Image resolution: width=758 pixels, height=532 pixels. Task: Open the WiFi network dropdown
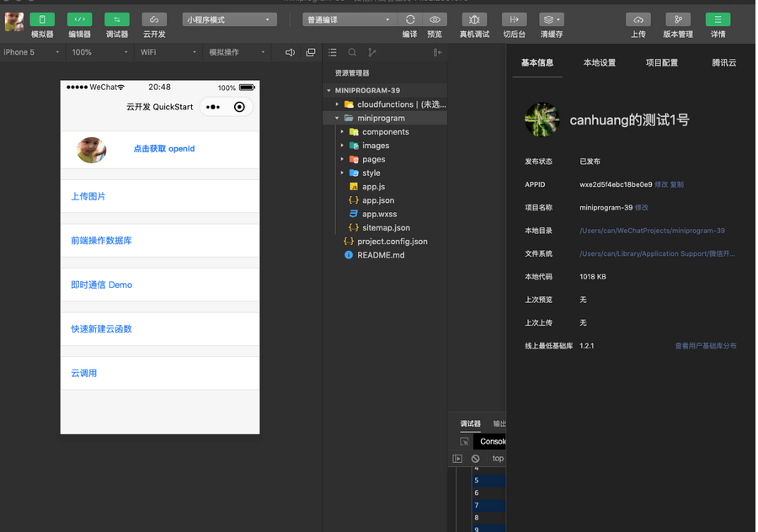pyautogui.click(x=168, y=52)
